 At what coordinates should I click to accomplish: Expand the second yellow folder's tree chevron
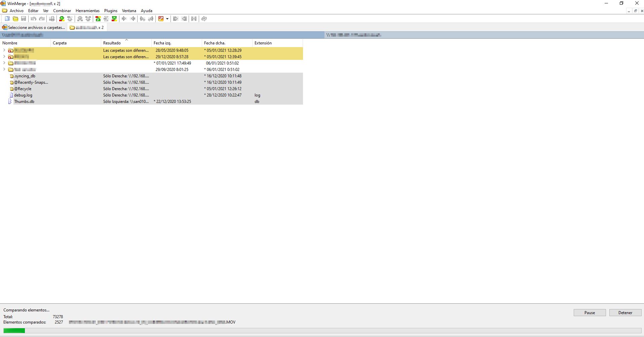4,57
